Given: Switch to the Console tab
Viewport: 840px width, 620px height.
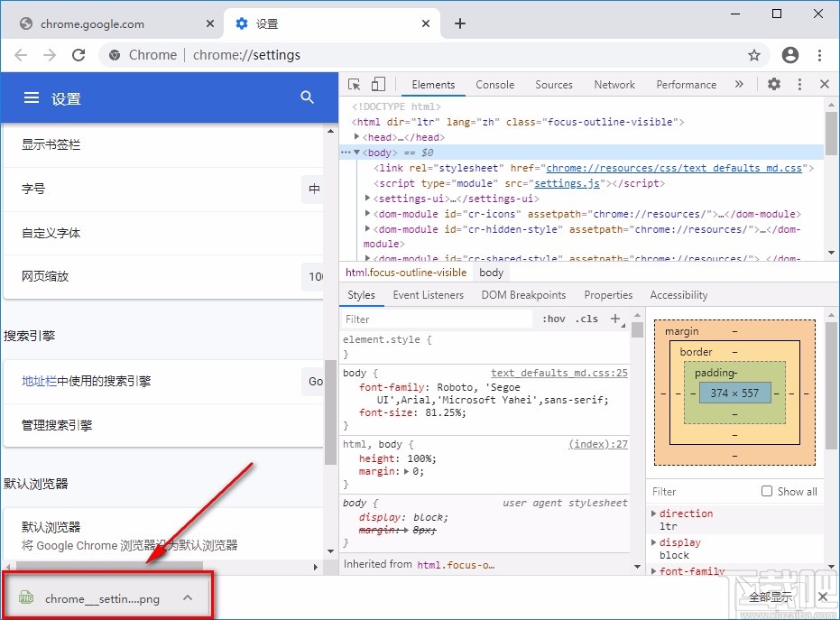Looking at the screenshot, I should coord(494,85).
